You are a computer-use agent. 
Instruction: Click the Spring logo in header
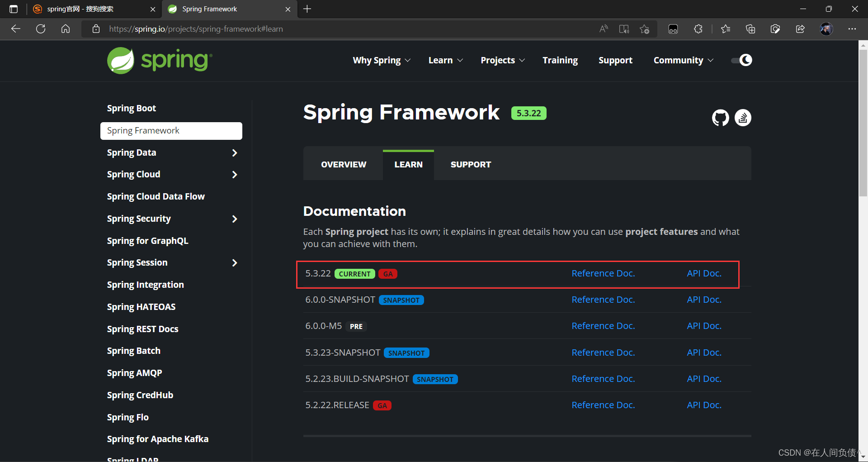coord(160,61)
